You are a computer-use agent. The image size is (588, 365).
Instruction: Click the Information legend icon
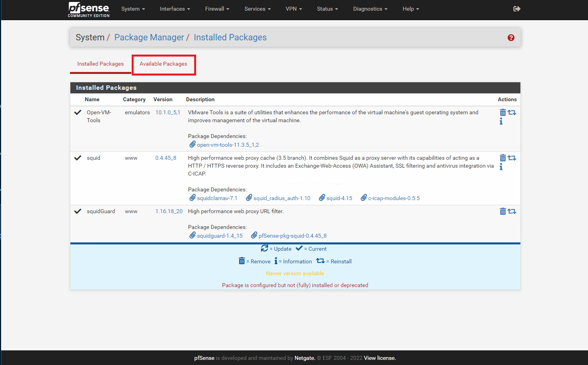pos(276,261)
